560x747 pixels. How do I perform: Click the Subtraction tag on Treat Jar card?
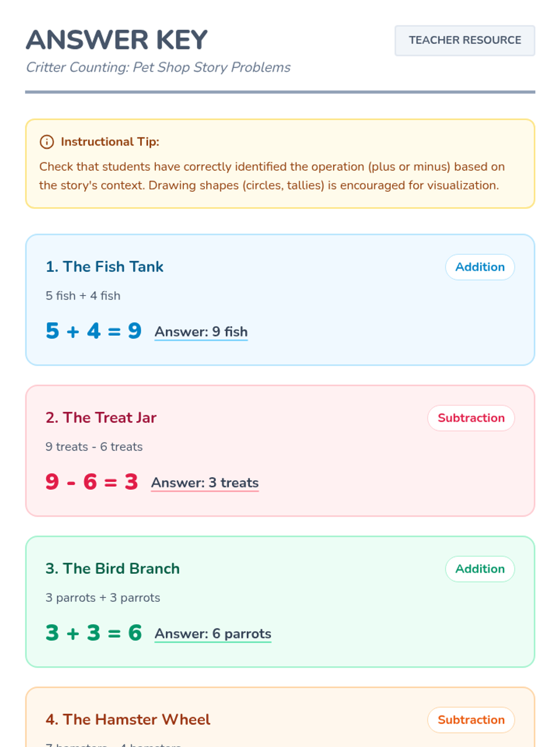471,418
